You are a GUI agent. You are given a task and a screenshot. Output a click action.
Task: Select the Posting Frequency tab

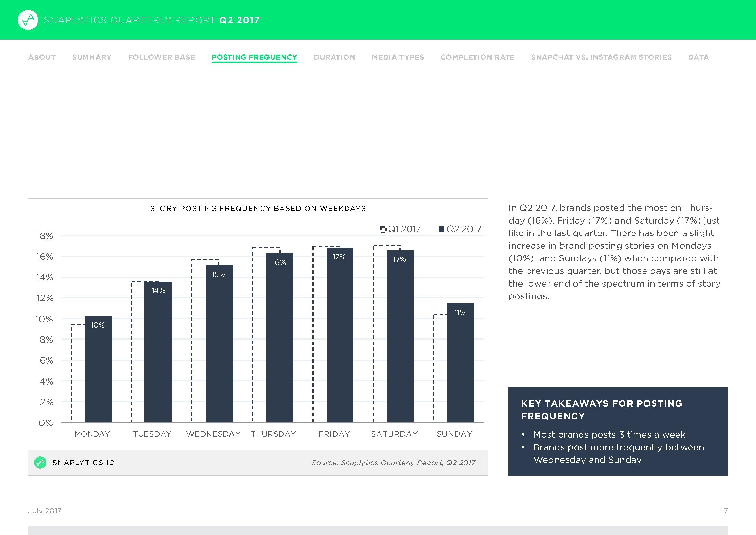click(254, 57)
